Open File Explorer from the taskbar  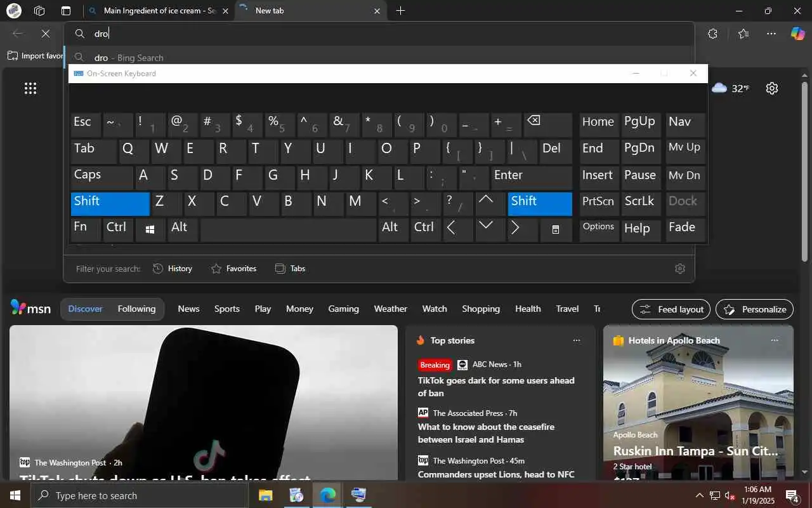pyautogui.click(x=265, y=495)
